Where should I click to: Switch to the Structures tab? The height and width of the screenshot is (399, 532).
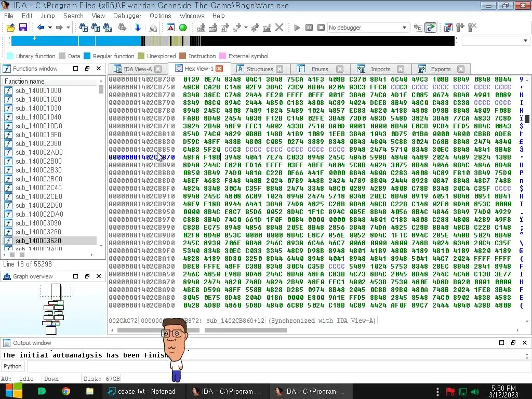tap(260, 69)
